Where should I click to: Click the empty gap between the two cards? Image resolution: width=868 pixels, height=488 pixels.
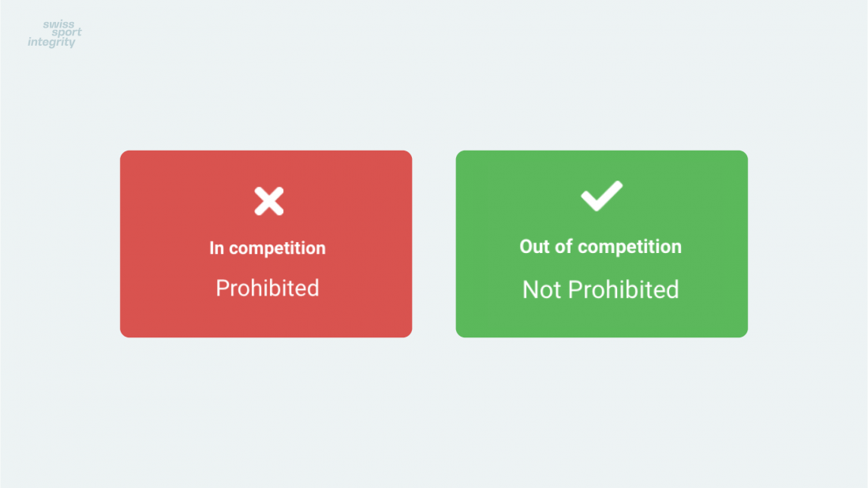pos(434,244)
